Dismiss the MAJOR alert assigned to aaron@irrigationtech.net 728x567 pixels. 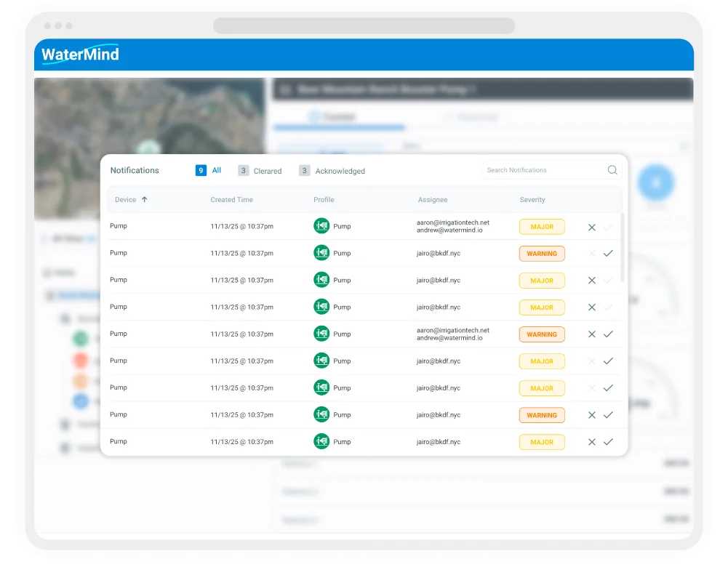(x=592, y=227)
